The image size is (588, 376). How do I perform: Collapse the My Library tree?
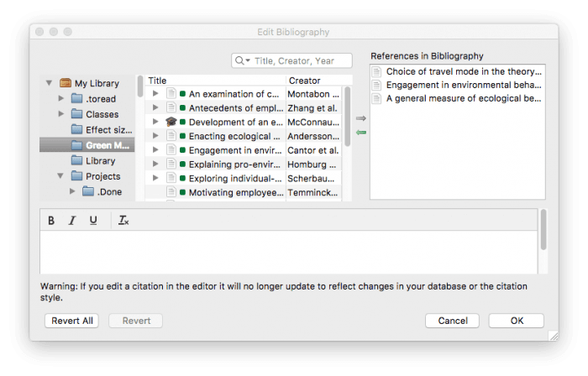point(50,84)
